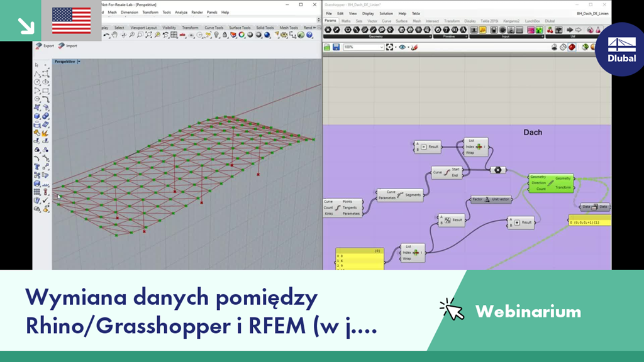Screen dimensions: 644x362
Task: Open the four viewports layout icon in Rhino
Action: click(x=174, y=35)
